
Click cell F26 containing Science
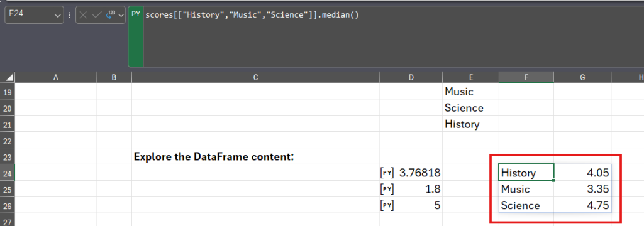[x=526, y=205]
